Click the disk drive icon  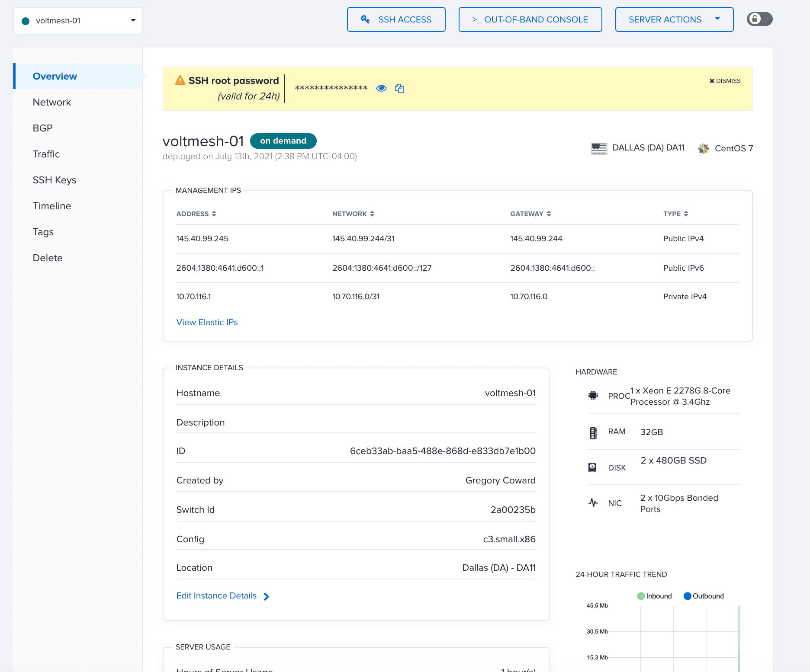tap(592, 467)
